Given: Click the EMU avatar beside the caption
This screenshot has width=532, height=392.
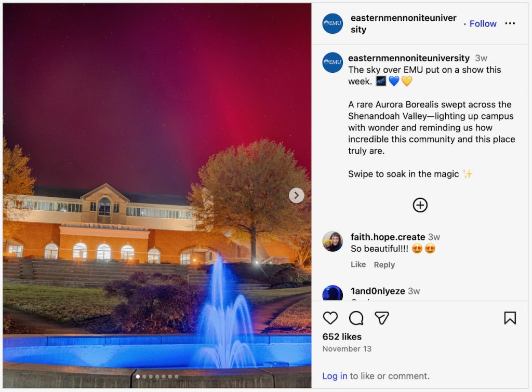Looking at the screenshot, I should click(332, 62).
